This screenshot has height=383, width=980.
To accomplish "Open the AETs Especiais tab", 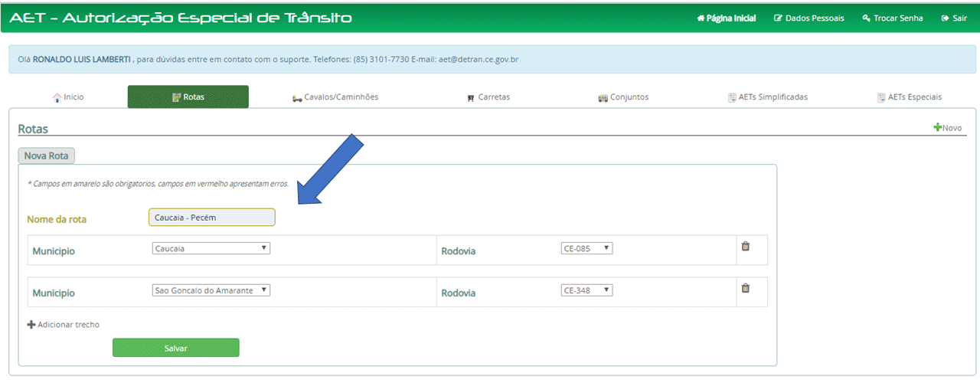I will [910, 97].
